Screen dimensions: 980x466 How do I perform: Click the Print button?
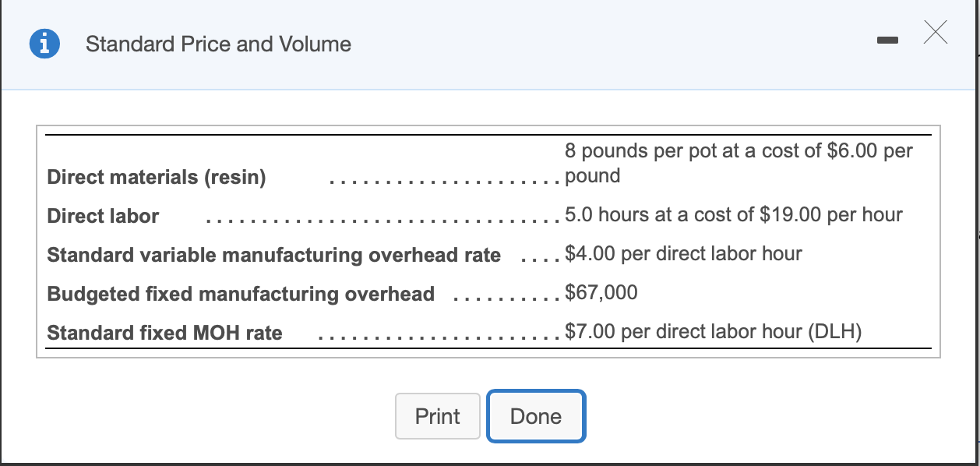coord(437,416)
